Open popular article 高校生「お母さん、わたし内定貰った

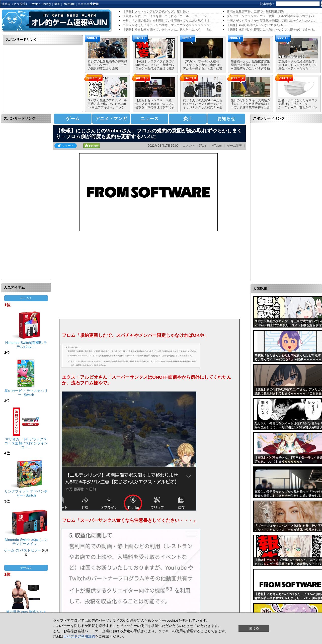tap(288, 346)
